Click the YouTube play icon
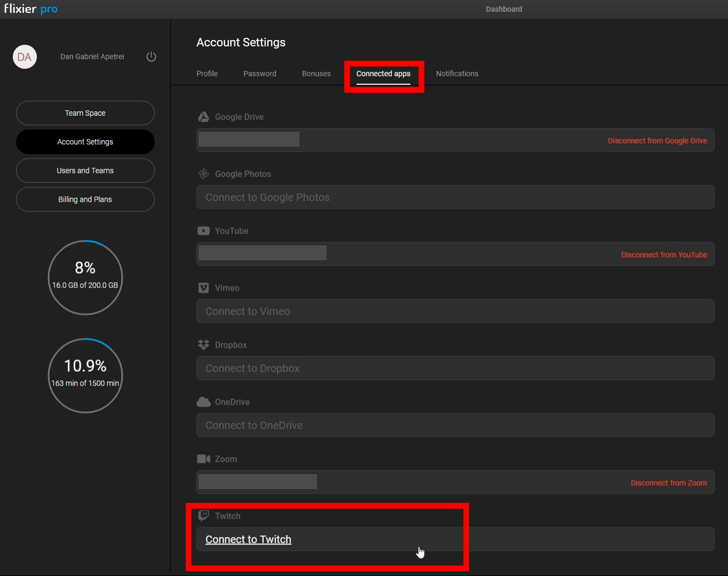 coord(203,231)
